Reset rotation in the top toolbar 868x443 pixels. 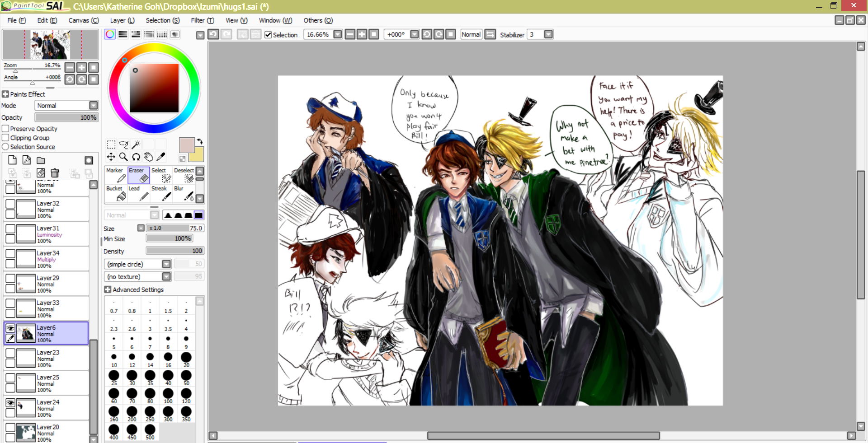pos(450,34)
